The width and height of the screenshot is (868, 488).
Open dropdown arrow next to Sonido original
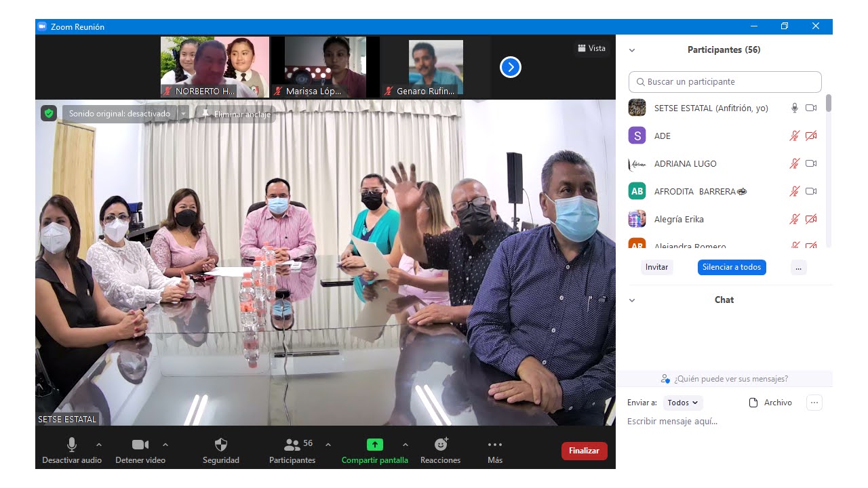[x=183, y=114]
